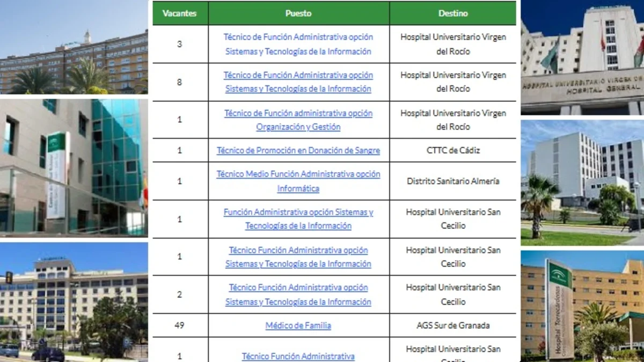Open the white hospital photo with lawn
The image size is (644, 362).
(x=582, y=182)
